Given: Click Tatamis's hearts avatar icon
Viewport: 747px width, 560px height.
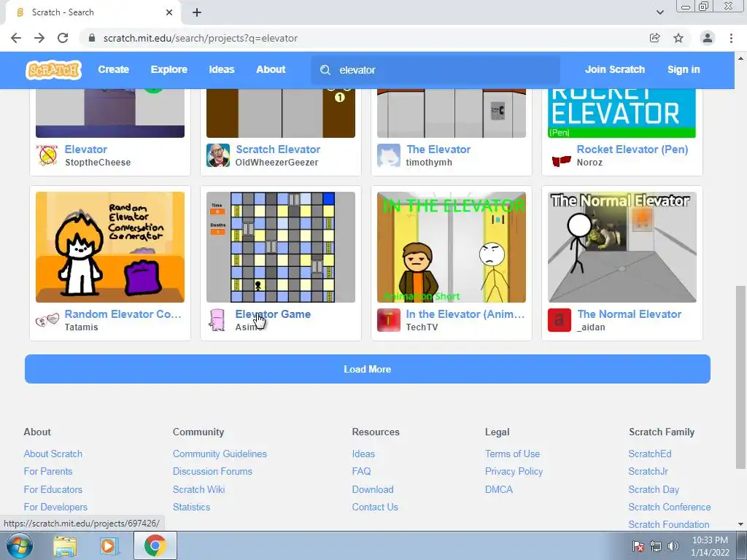Looking at the screenshot, I should pos(47,320).
